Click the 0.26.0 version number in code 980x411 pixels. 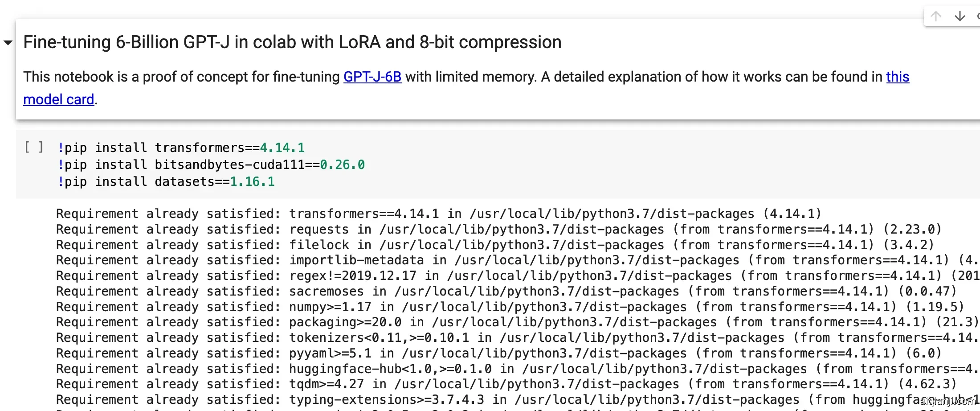pyautogui.click(x=342, y=165)
